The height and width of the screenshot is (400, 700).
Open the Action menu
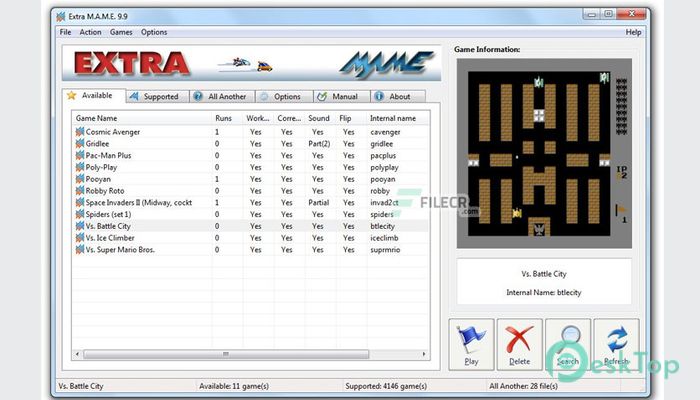coord(90,32)
